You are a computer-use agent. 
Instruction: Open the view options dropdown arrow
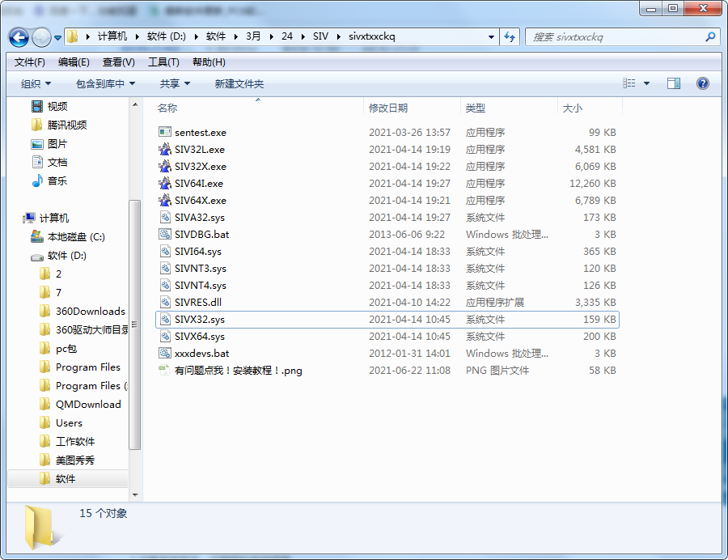[646, 83]
